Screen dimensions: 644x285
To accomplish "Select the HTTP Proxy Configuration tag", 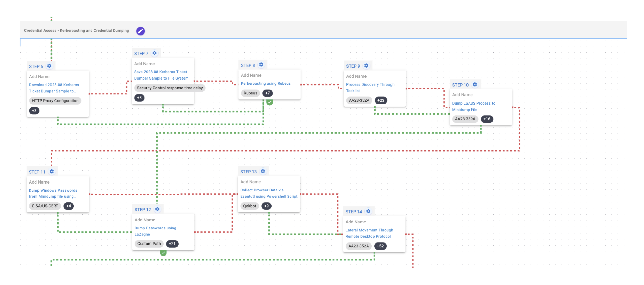I will point(55,101).
